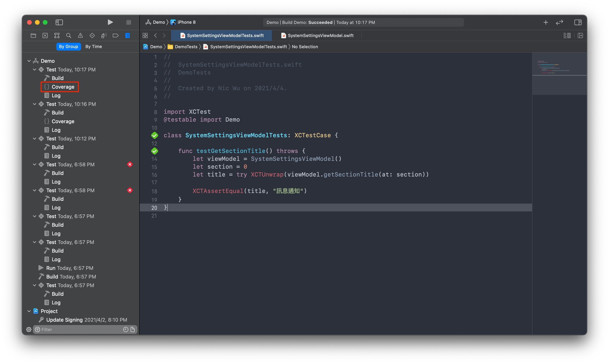The width and height of the screenshot is (609, 364).
Task: Open the Find navigator magnifier icon
Action: point(68,35)
